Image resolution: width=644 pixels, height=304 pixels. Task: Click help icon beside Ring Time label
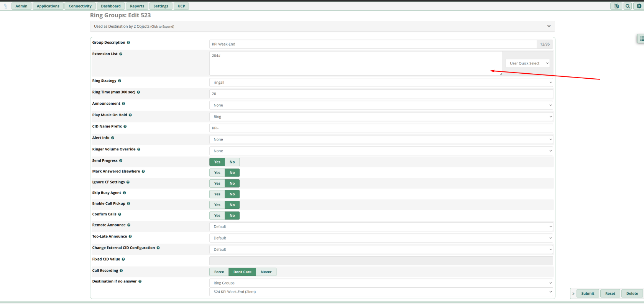tap(138, 92)
